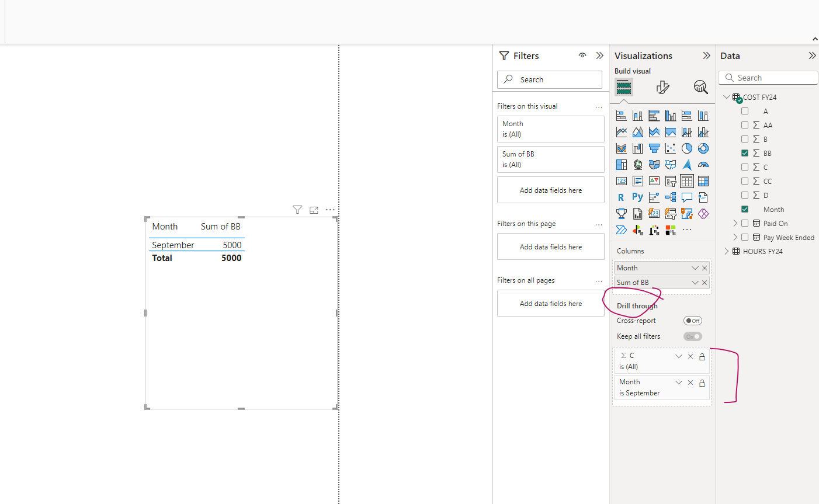Focus the Data pane Search field
Viewport: 819px width, 504px height.
[x=768, y=78]
